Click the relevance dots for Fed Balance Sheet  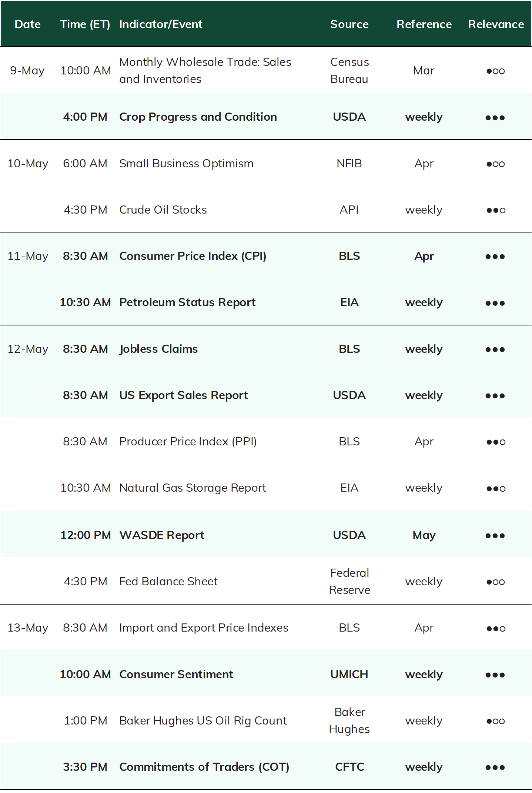click(x=495, y=582)
